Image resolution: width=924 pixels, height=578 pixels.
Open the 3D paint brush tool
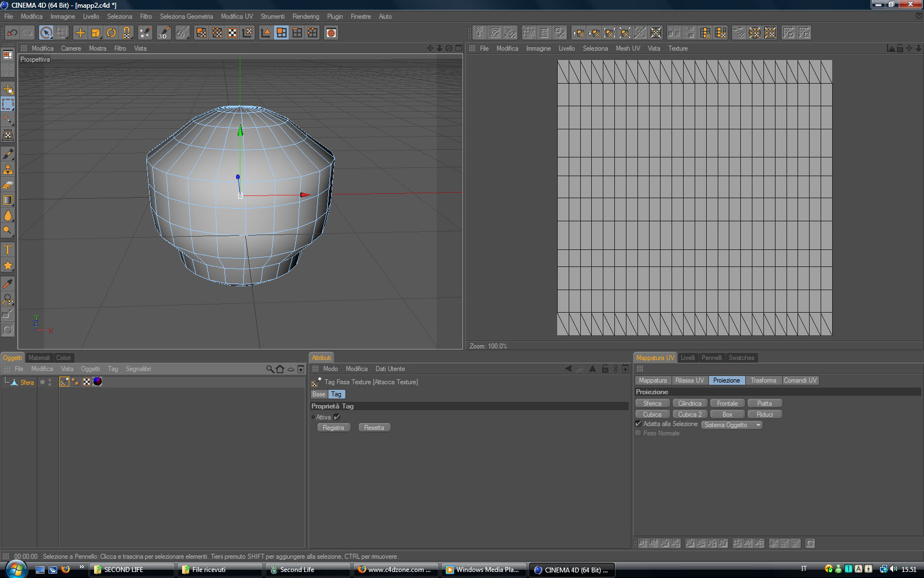(164, 33)
